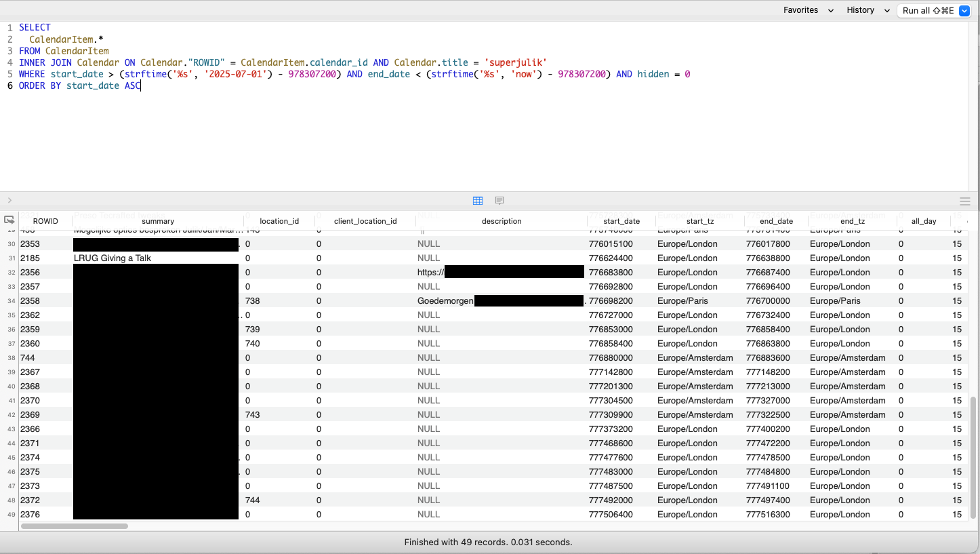The width and height of the screenshot is (980, 554).
Task: Click the export-results icon left of ROWID header
Action: click(x=9, y=220)
